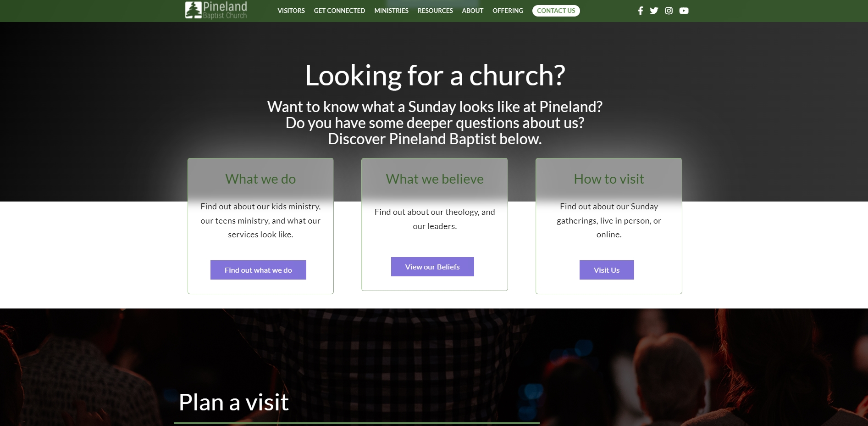Click the Do you have some deeper questions line

pos(435,123)
